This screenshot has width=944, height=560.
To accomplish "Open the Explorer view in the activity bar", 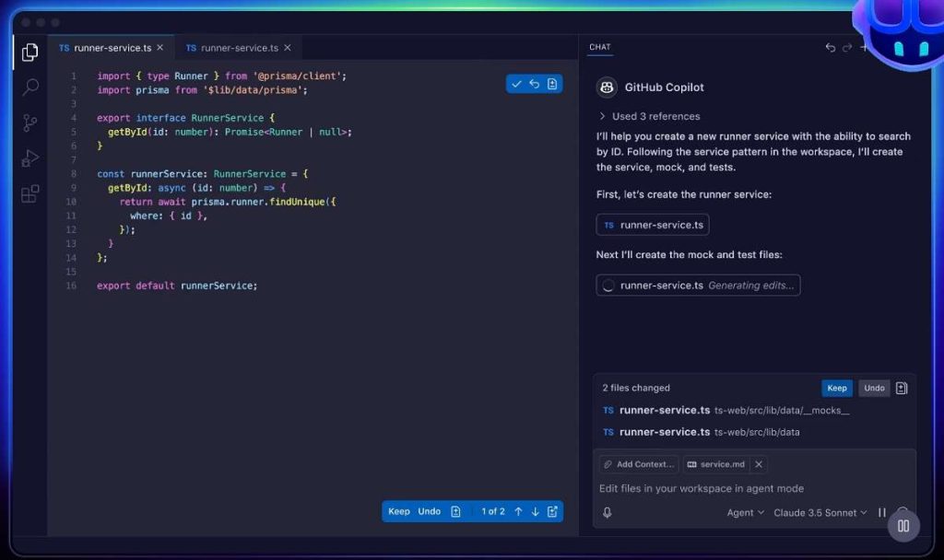I will (29, 52).
